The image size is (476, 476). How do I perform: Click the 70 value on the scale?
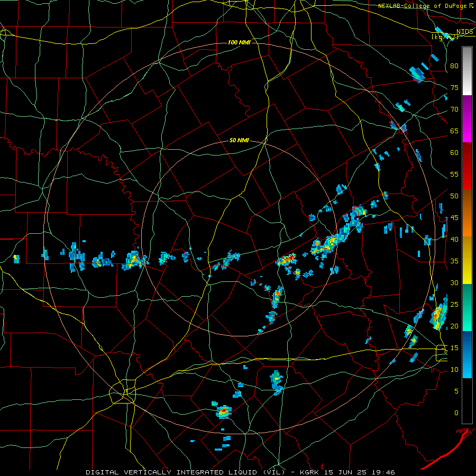pos(454,109)
